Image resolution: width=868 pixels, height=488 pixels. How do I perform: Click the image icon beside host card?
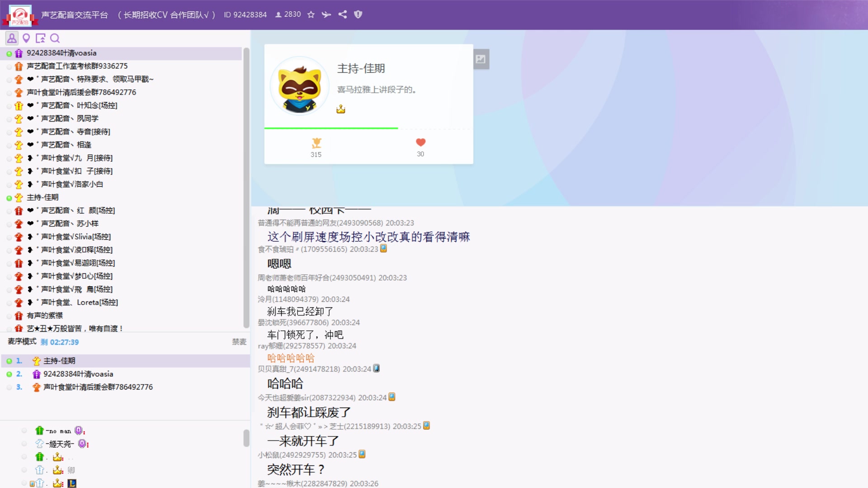[481, 59]
